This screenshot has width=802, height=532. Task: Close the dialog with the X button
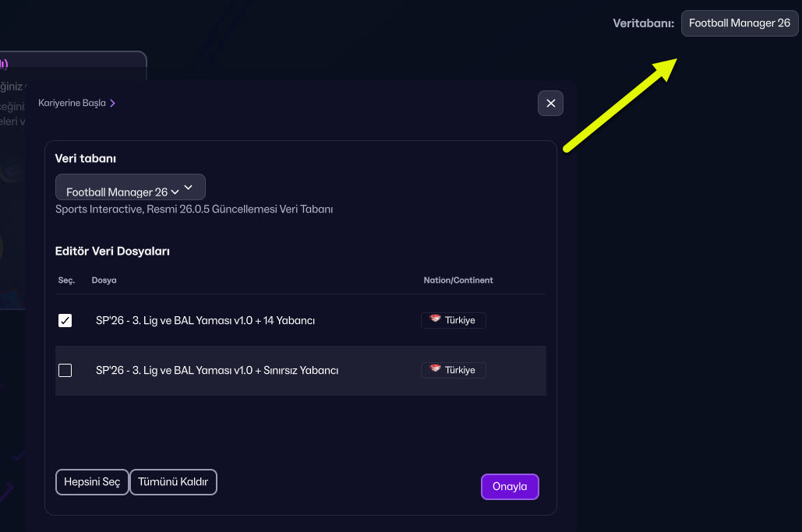(x=550, y=103)
